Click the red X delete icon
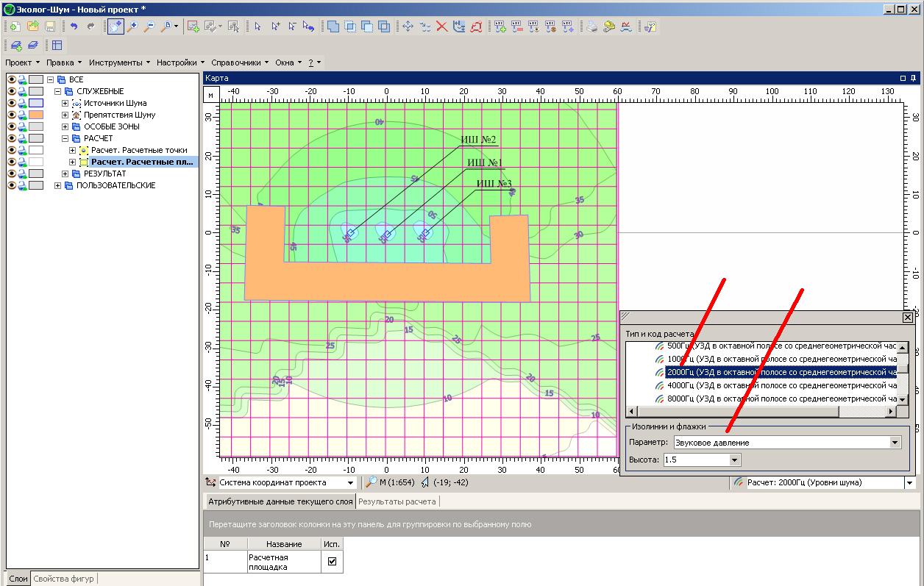 point(442,26)
